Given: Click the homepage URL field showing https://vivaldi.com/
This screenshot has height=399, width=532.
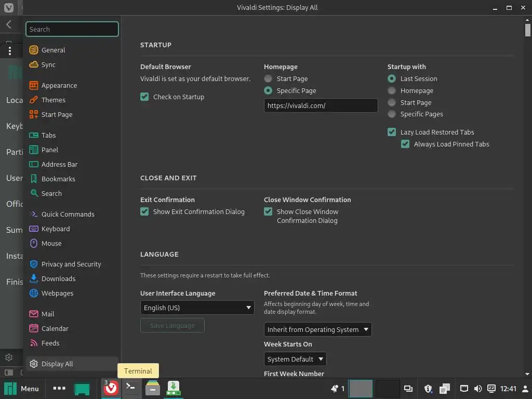Looking at the screenshot, I should (321, 105).
